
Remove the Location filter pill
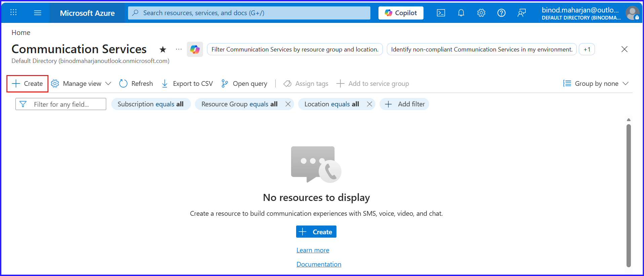pyautogui.click(x=369, y=104)
